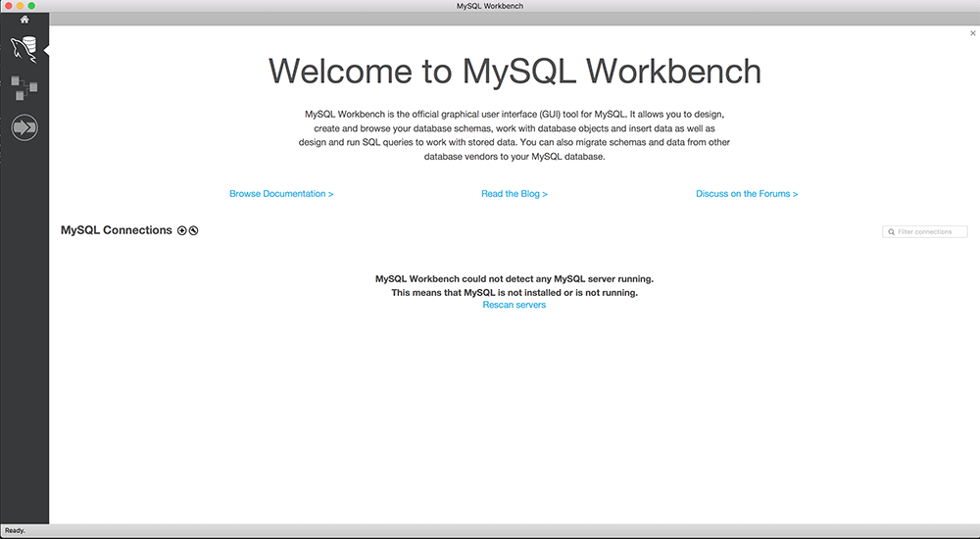Click the red close window button
980x539 pixels.
click(9, 6)
